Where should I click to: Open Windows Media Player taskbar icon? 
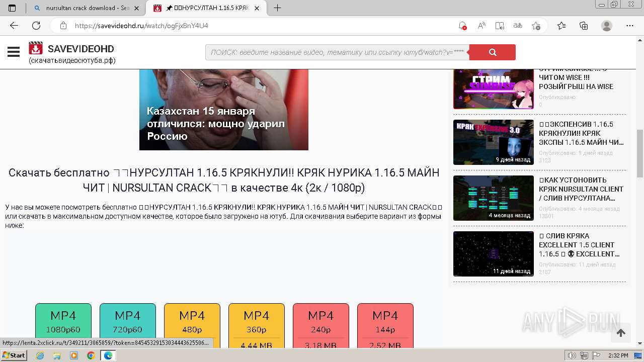pyautogui.click(x=74, y=355)
